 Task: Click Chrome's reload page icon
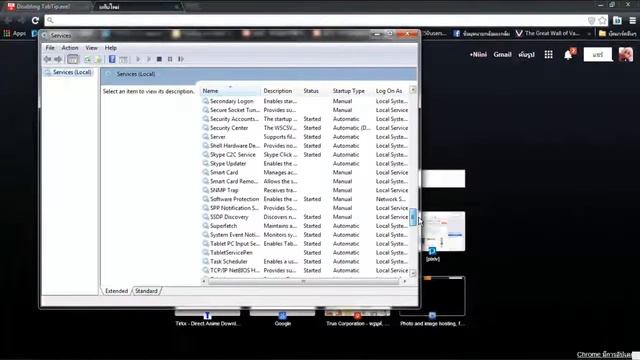coord(35,20)
